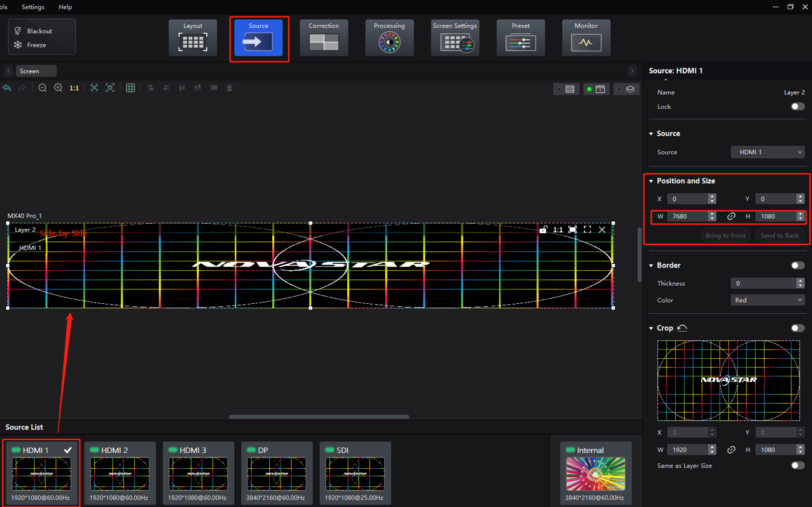Toggle Same as Layer Size switch
The image size is (812, 507).
798,466
